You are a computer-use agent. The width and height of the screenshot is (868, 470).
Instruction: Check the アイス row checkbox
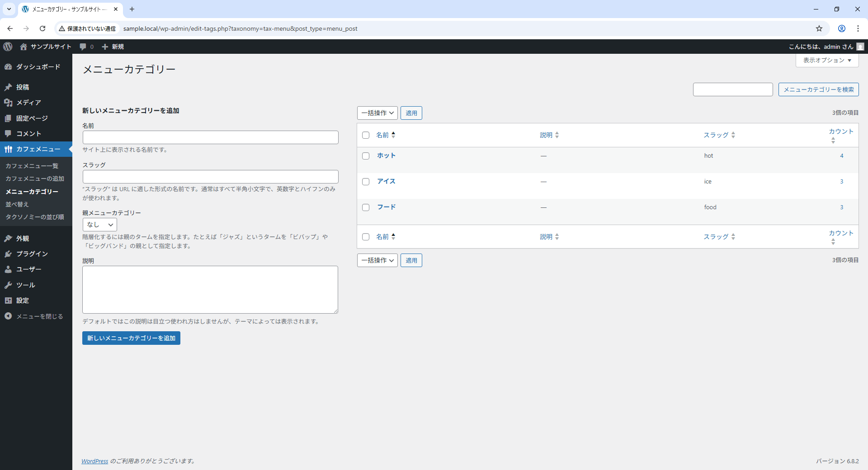[366, 182]
